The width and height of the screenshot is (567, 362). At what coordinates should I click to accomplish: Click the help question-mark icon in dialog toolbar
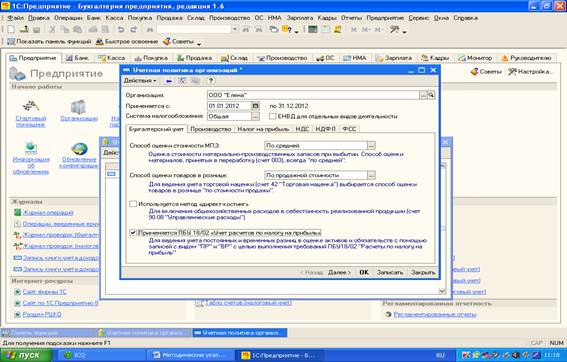click(x=211, y=81)
